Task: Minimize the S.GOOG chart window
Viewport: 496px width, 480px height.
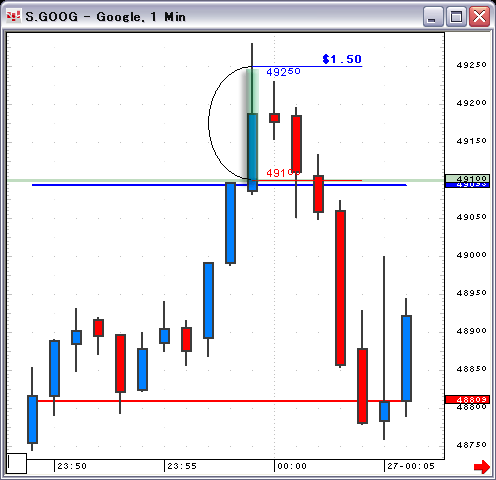Action: pyautogui.click(x=433, y=16)
